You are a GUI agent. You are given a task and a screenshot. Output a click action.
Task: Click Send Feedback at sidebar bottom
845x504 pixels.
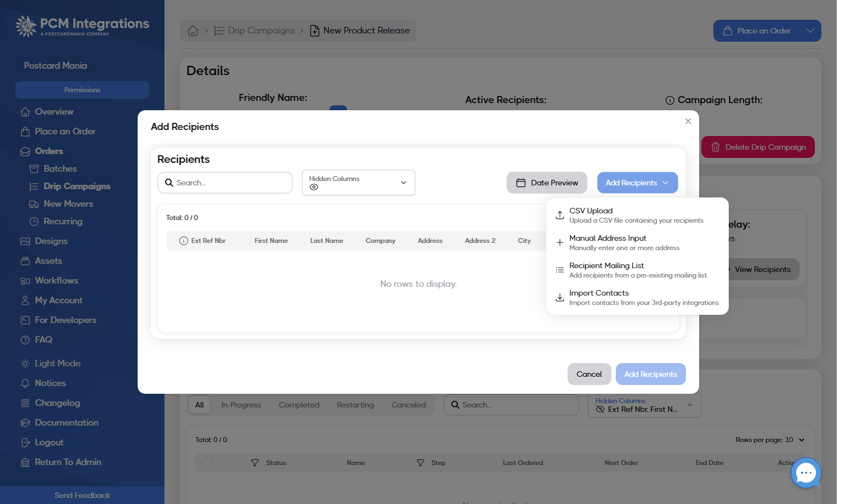point(82,495)
